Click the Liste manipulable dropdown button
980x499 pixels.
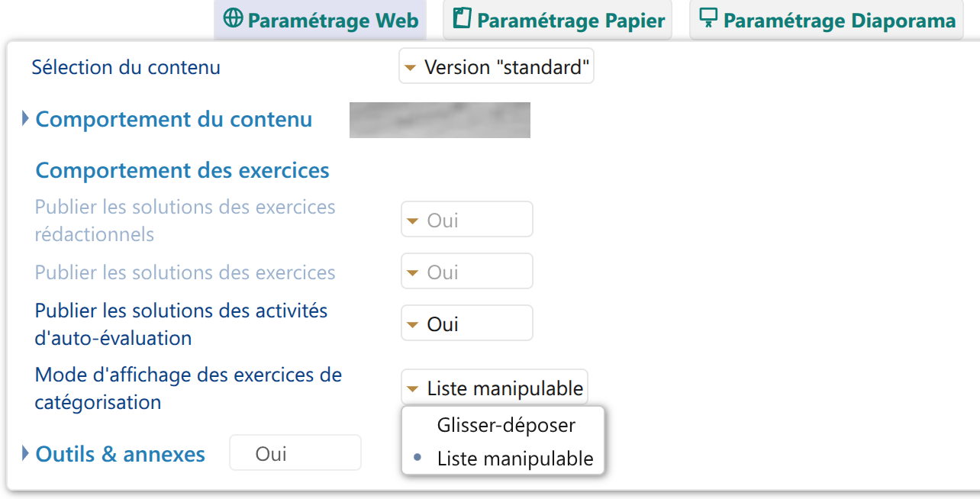point(495,388)
